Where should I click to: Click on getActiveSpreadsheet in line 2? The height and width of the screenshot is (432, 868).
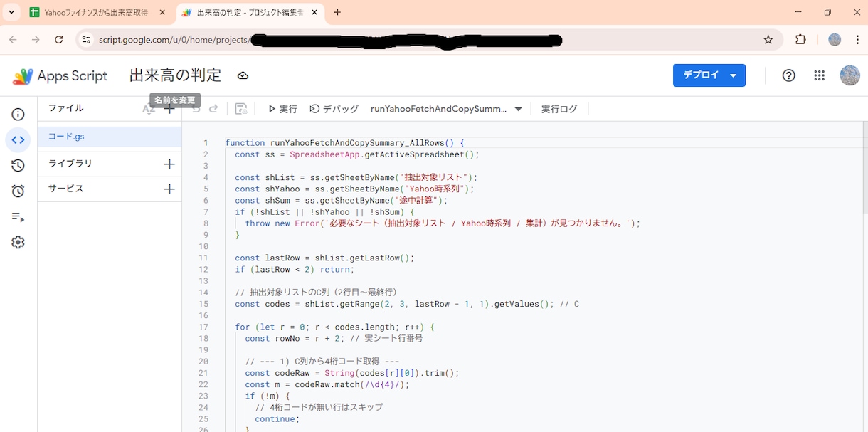click(x=414, y=154)
